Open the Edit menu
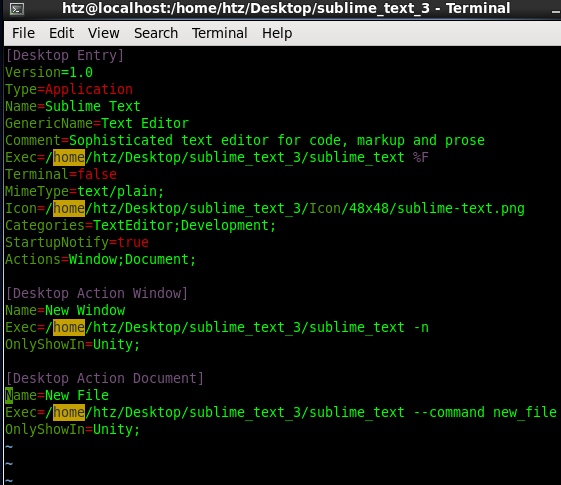561x485 pixels. click(62, 33)
